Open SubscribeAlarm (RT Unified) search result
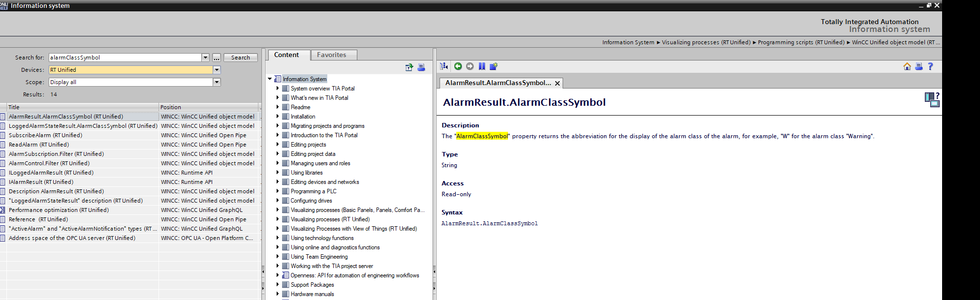Screen dimensions: 980x300 (x=45, y=135)
